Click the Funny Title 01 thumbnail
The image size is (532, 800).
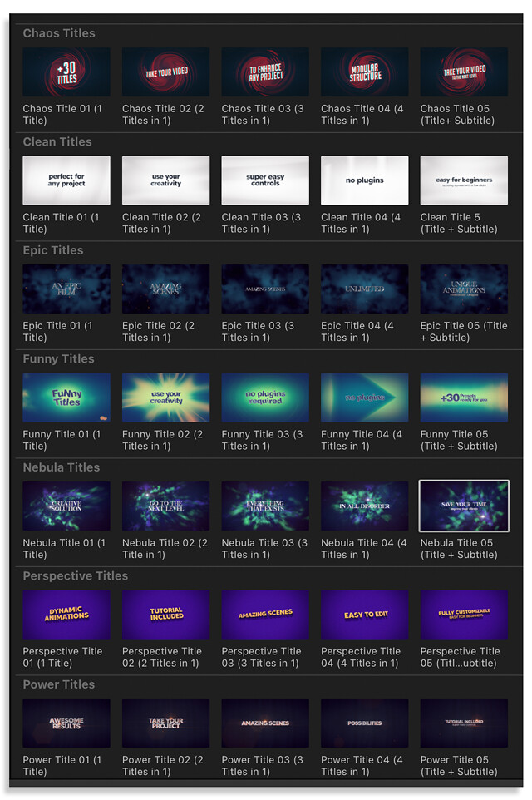tap(66, 398)
